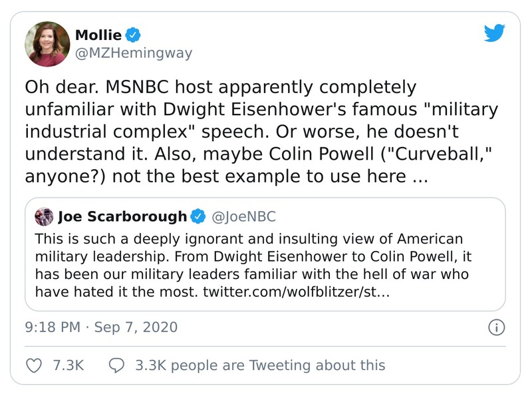Click the Twitter bird logo

(495, 33)
